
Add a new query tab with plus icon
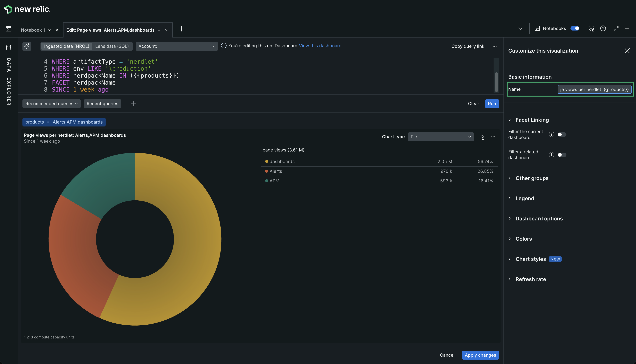pos(181,29)
